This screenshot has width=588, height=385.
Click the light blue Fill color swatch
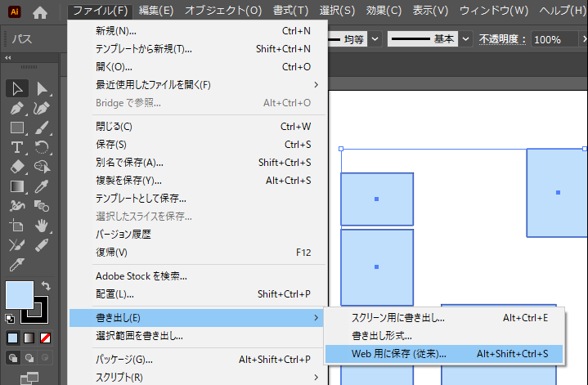pos(19,295)
